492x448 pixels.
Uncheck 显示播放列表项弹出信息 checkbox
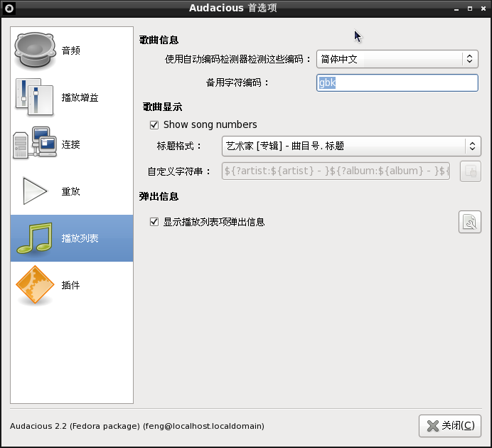point(154,222)
